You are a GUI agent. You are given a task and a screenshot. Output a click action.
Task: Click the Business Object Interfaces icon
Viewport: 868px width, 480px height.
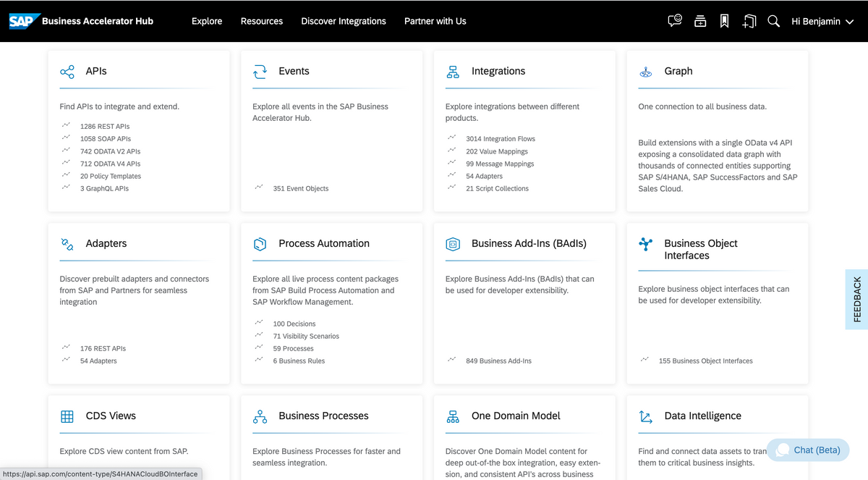[x=646, y=244]
